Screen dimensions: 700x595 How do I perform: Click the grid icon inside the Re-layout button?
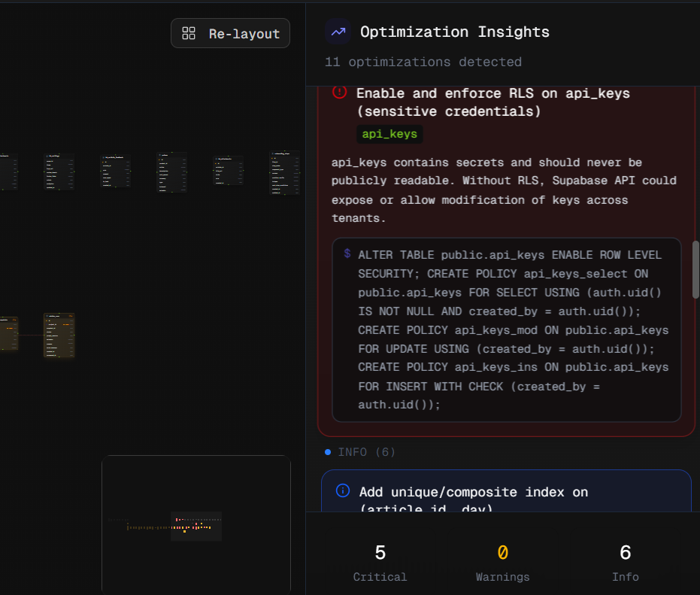188,32
